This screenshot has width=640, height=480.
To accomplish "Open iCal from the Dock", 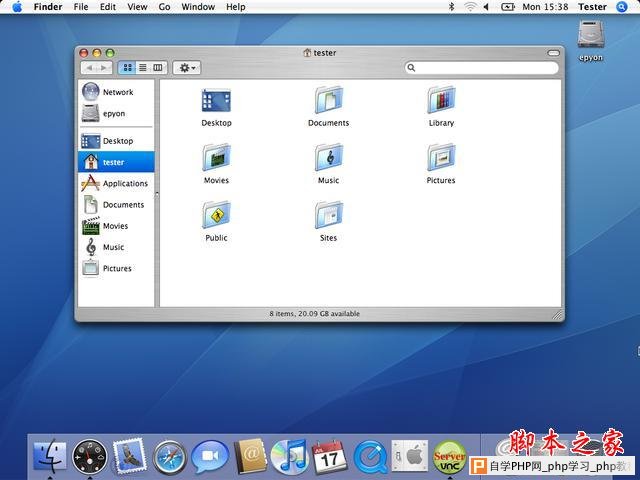I will point(329,457).
